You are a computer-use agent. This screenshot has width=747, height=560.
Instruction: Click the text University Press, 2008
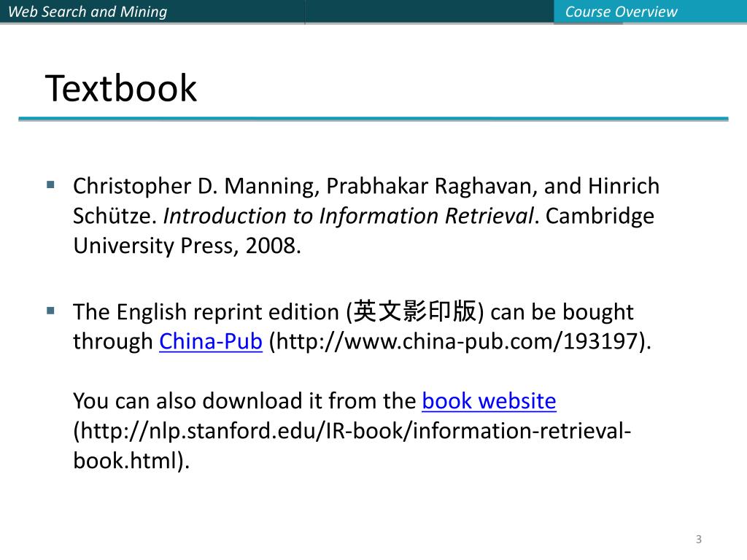click(187, 246)
